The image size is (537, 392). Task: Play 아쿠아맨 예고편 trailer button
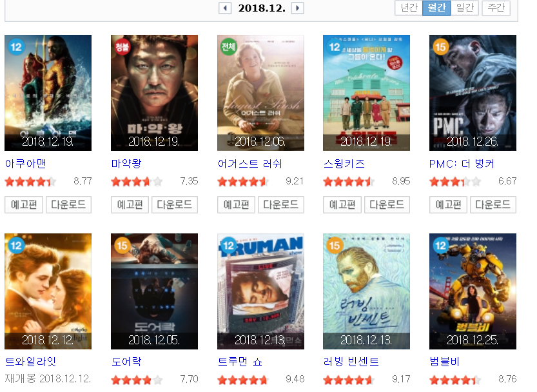(x=24, y=204)
